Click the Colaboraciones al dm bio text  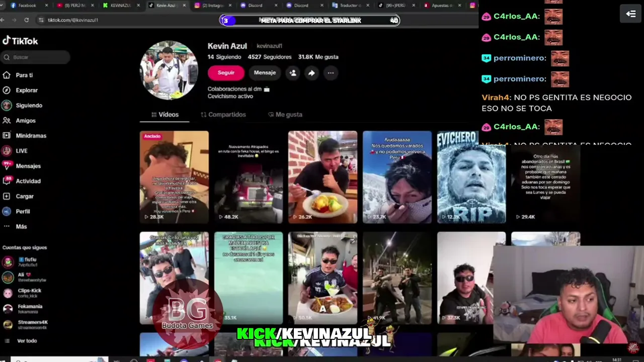tap(238, 89)
